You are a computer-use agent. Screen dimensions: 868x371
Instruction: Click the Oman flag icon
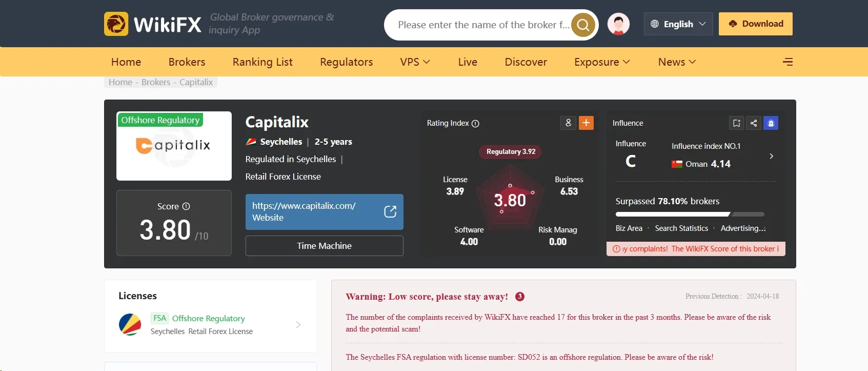tap(677, 164)
